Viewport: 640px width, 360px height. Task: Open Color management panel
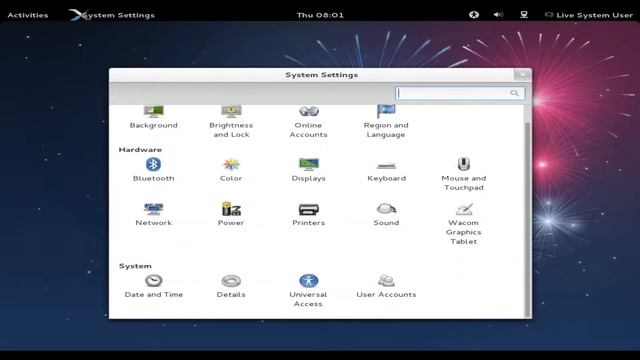[x=231, y=169]
